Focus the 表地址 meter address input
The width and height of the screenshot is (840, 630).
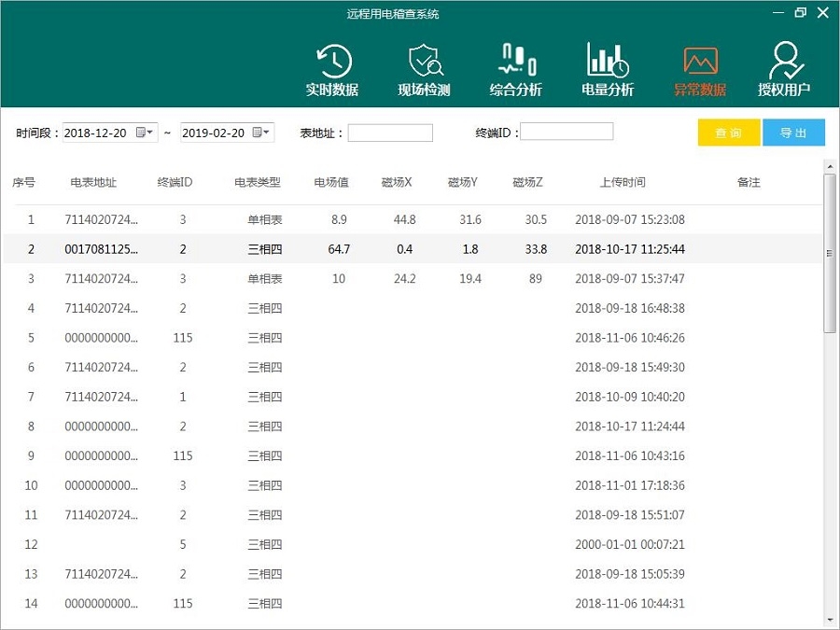(x=390, y=133)
